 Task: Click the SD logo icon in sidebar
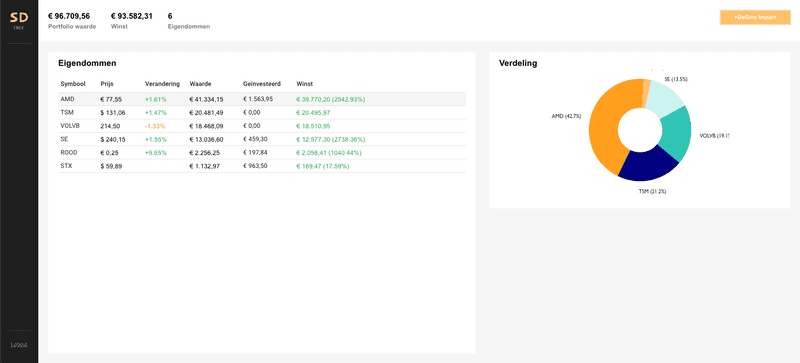pyautogui.click(x=19, y=21)
